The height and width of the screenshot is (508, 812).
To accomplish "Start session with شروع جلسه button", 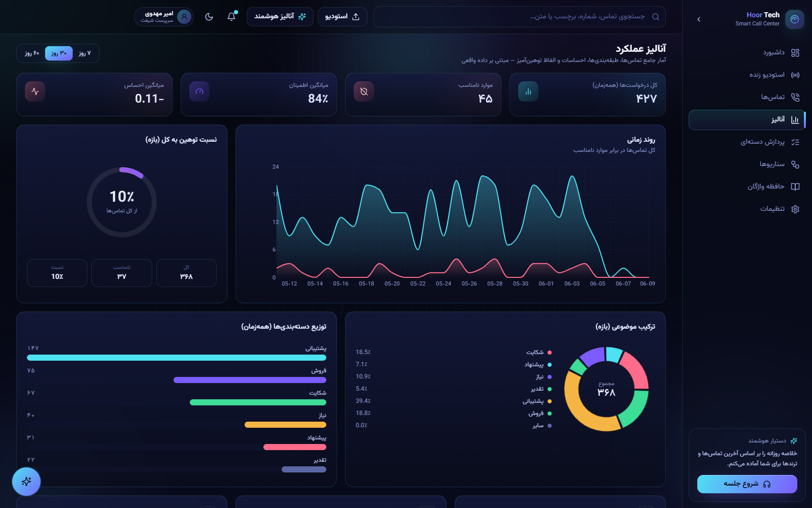I will 747,484.
